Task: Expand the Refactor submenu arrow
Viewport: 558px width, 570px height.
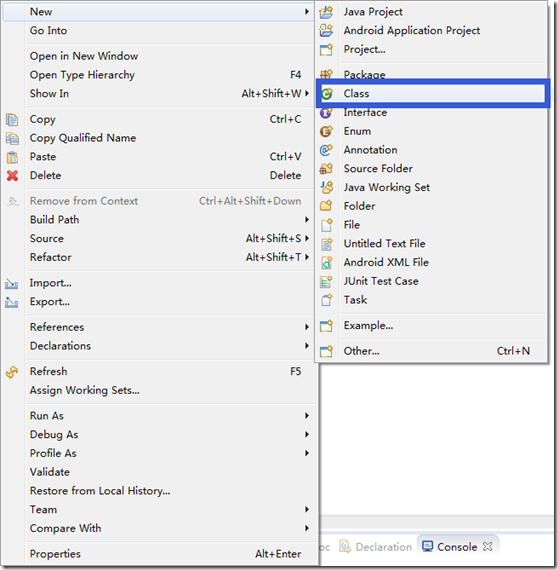Action: tap(307, 257)
